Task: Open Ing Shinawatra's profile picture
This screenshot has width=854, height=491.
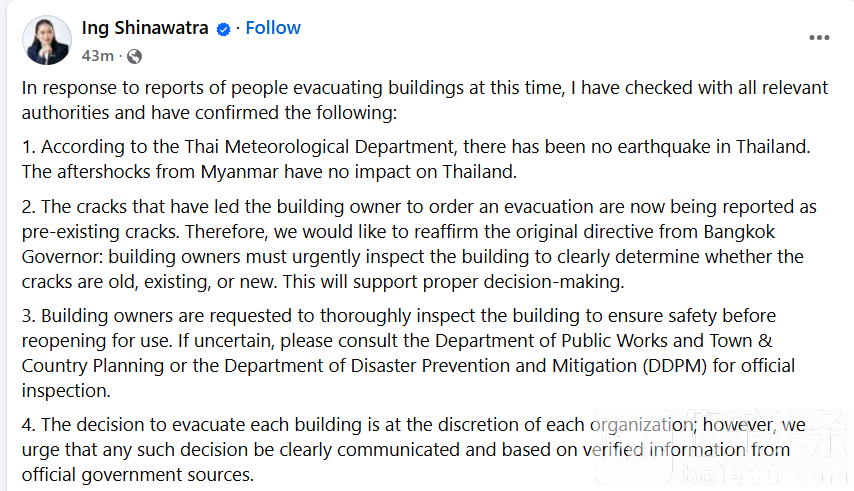Action: pos(47,41)
